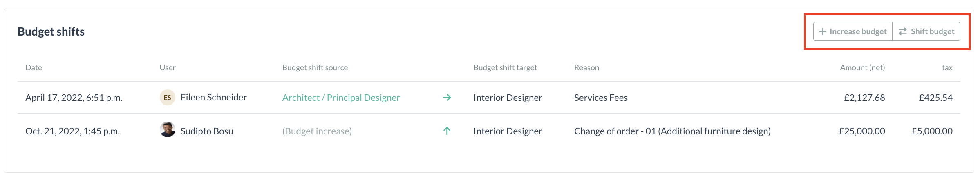Click the swap arrows icon in Shift budget
The width and height of the screenshot is (980, 178).
click(x=903, y=31)
